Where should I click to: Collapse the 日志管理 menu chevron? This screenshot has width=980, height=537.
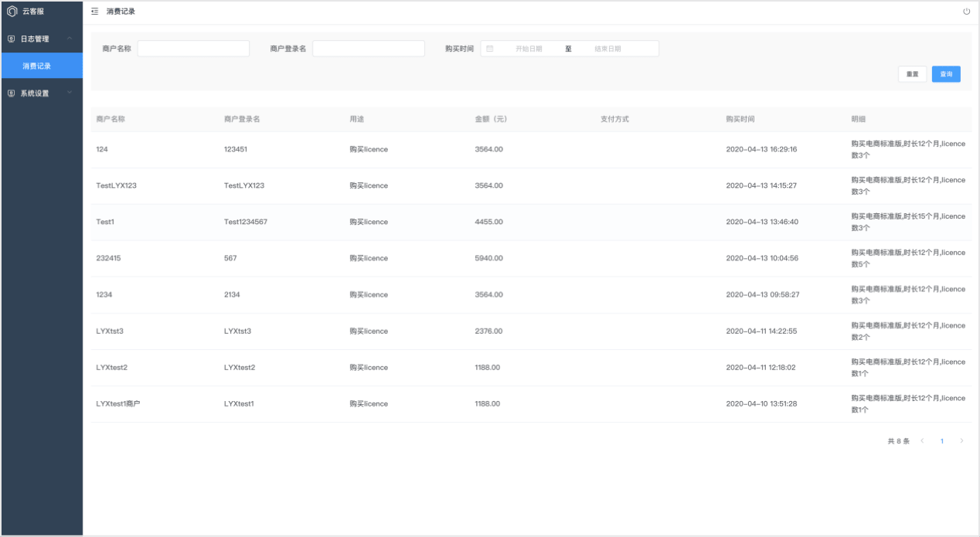70,39
